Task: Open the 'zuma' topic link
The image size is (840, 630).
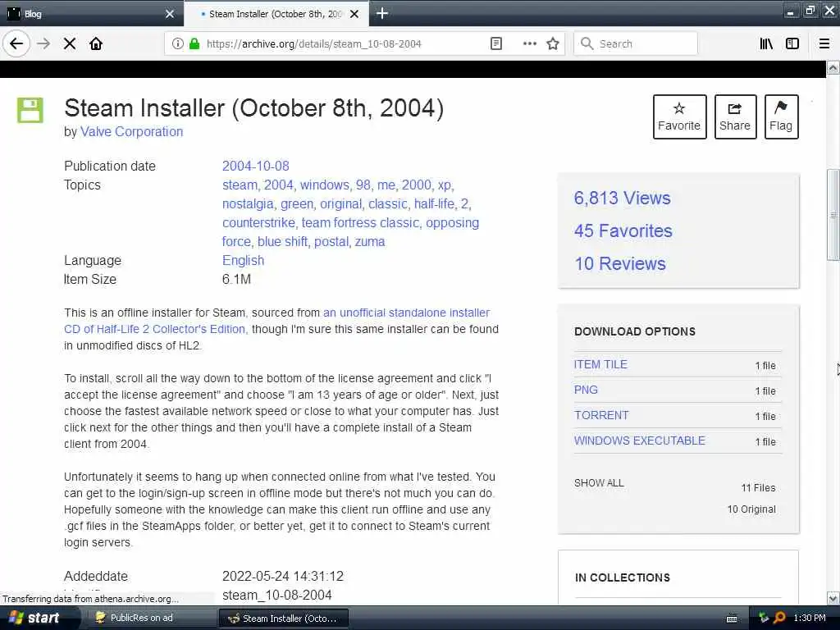Action: click(x=370, y=242)
